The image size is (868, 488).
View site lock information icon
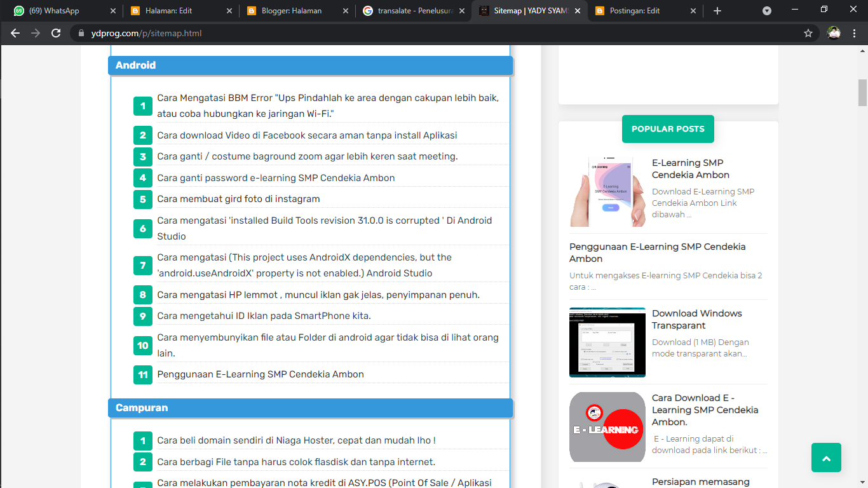click(81, 33)
